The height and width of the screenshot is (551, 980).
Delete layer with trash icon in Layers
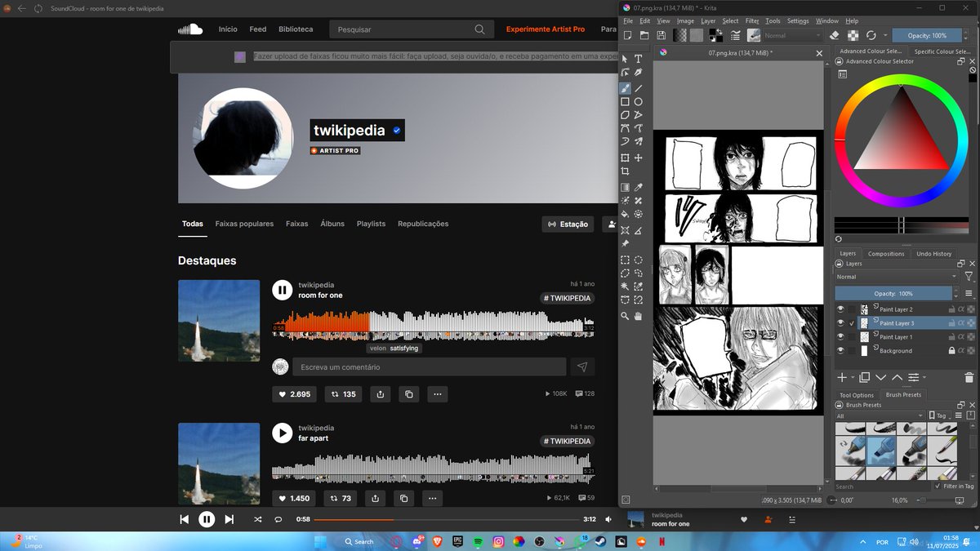[969, 377]
